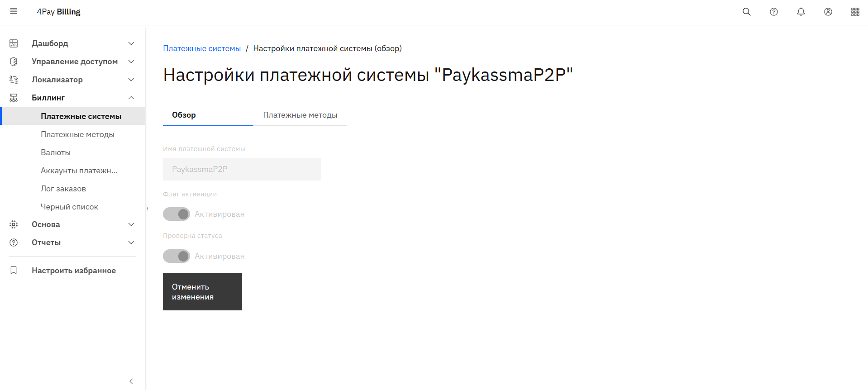Open the notifications bell icon
This screenshot has width=868, height=390.
tap(801, 12)
